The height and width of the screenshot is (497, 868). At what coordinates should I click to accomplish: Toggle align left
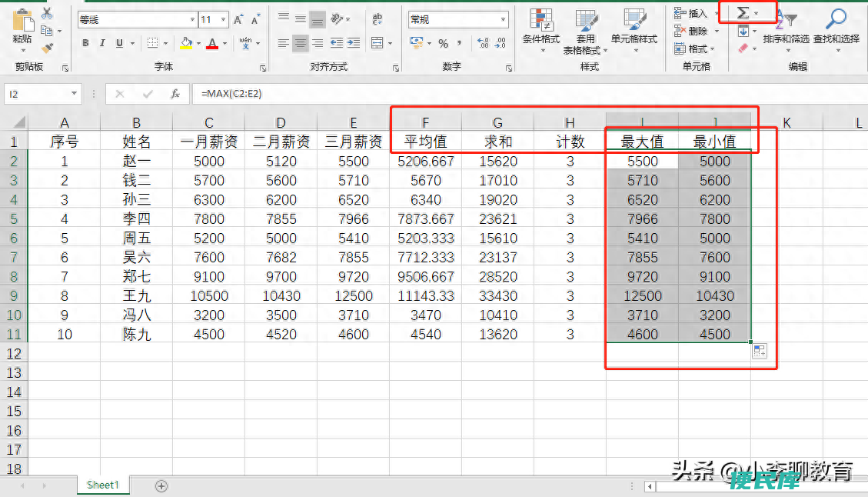point(284,42)
